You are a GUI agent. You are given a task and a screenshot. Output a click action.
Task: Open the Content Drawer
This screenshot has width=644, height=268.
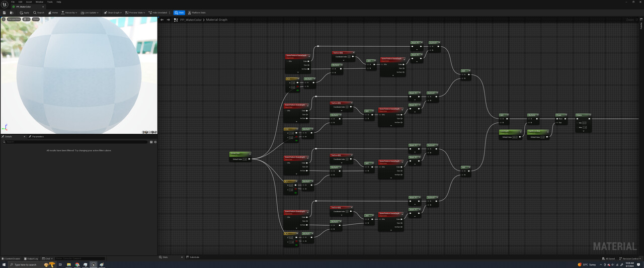tap(11, 258)
